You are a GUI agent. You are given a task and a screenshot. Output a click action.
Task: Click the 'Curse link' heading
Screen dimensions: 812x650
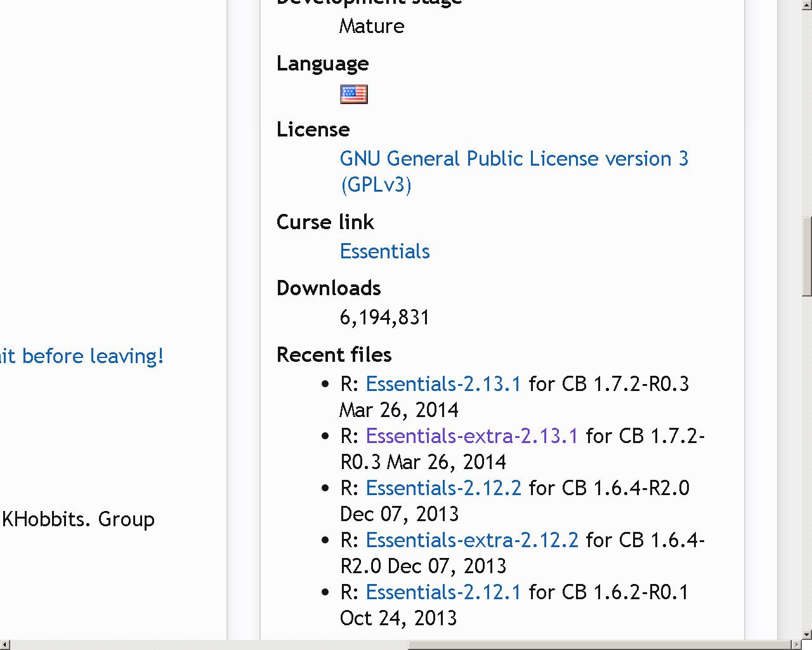click(325, 222)
